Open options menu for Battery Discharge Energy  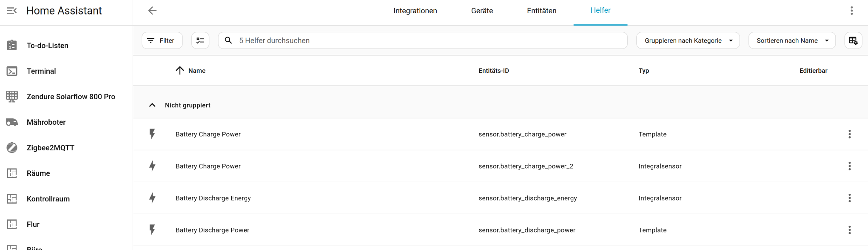point(849,198)
